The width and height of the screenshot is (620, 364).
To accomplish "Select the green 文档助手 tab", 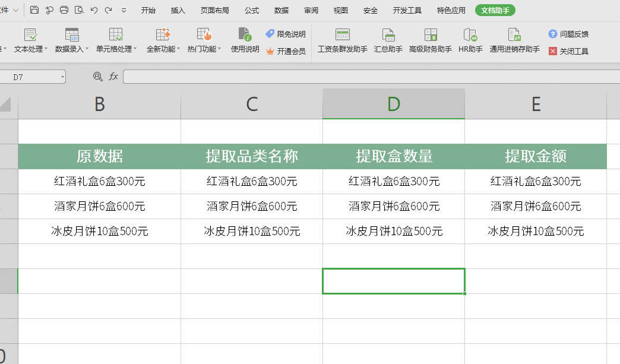I will point(495,10).
